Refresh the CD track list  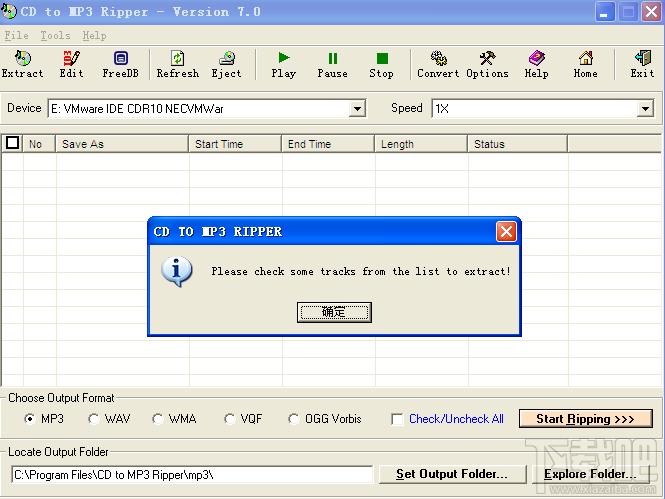coord(177,64)
